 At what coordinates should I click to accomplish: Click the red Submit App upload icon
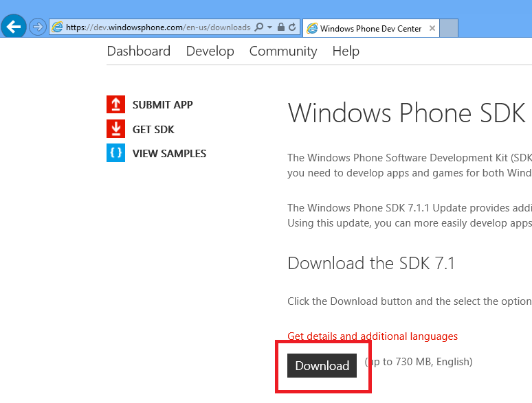(115, 104)
